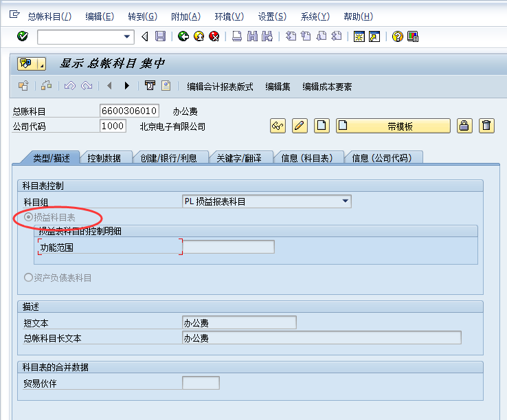Click the yellow title bar menu button

pyautogui.click(x=32, y=64)
